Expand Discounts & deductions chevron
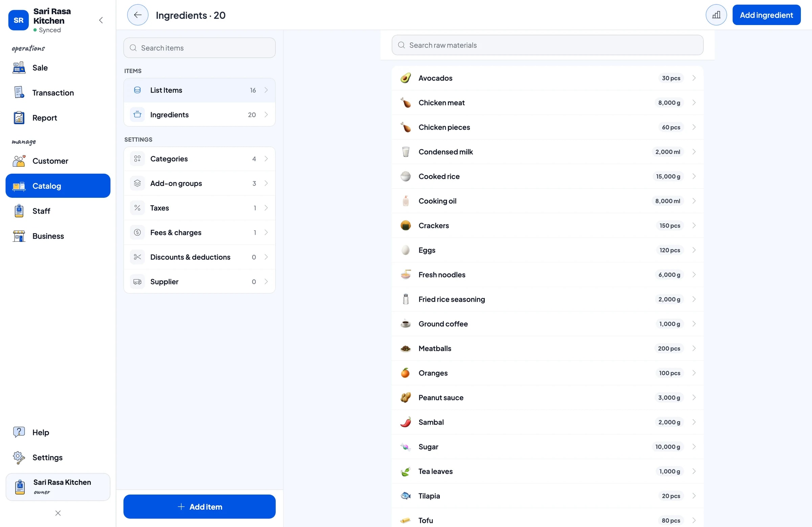Viewport: 812px width, 527px height. click(x=266, y=257)
